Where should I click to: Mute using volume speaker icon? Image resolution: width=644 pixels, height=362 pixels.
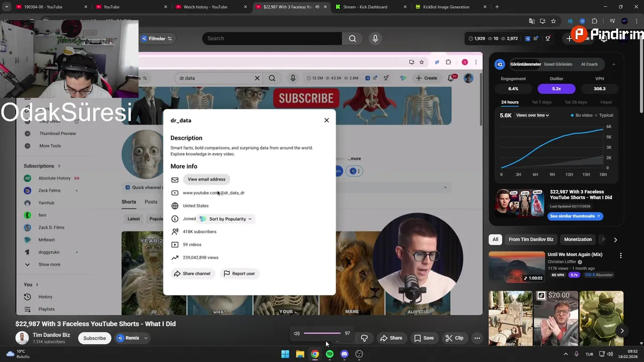(x=297, y=333)
